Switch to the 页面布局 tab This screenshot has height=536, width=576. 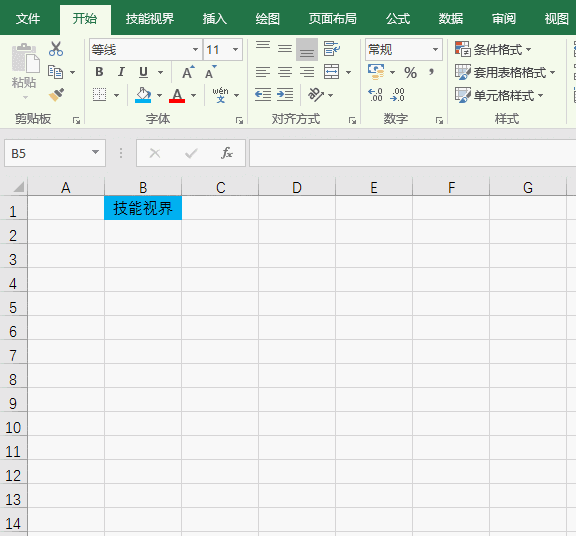pos(332,18)
